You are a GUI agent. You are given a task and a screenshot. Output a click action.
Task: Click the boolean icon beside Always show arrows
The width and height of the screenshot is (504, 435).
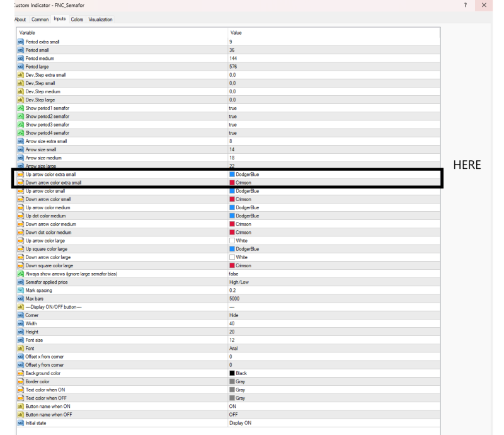coord(21,274)
